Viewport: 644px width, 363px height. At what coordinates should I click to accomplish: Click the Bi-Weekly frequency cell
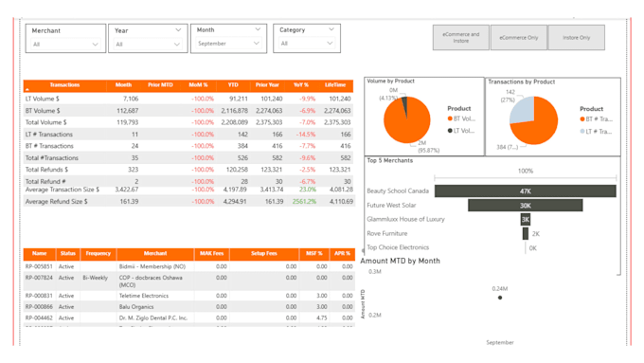click(96, 278)
